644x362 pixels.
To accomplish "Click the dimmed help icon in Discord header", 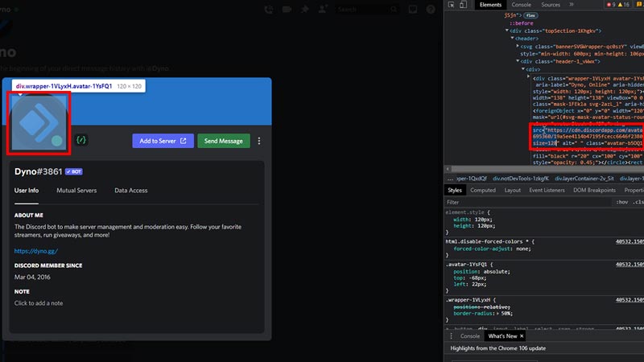I will coord(431,9).
